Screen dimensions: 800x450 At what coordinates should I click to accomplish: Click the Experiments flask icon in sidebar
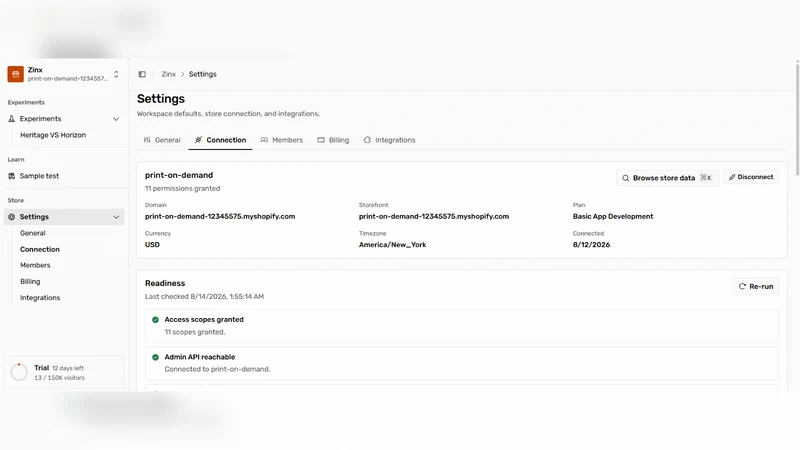(12, 119)
